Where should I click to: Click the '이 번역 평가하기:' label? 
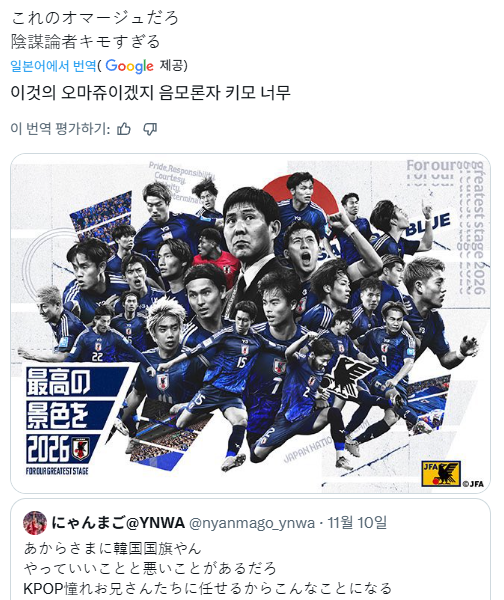coord(60,129)
